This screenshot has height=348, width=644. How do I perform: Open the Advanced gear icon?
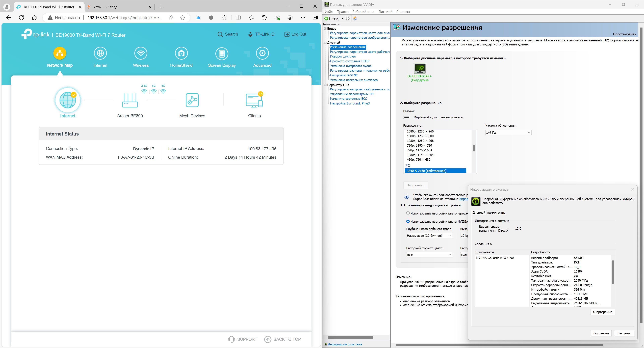(x=262, y=53)
